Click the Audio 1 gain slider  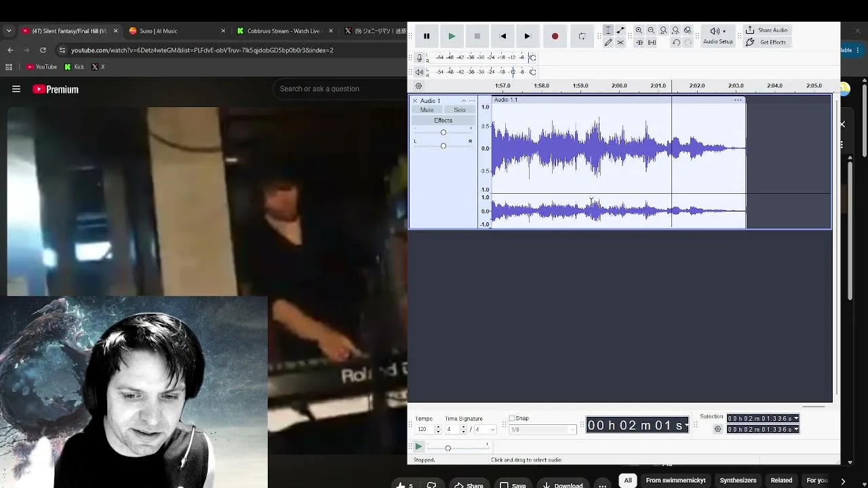tap(443, 132)
